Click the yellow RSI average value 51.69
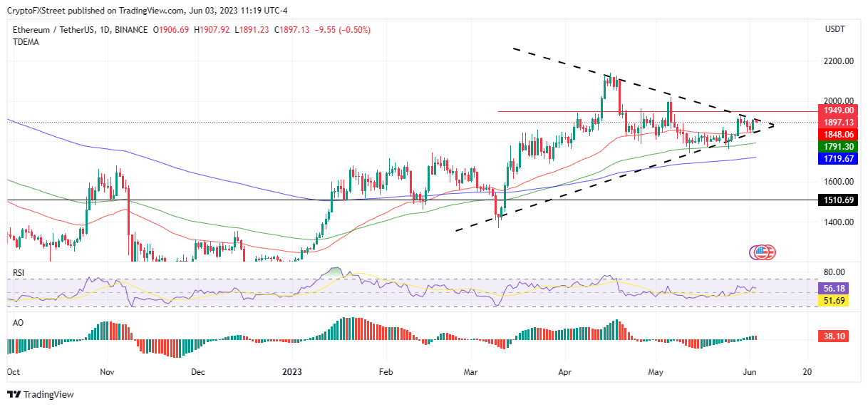 831,301
